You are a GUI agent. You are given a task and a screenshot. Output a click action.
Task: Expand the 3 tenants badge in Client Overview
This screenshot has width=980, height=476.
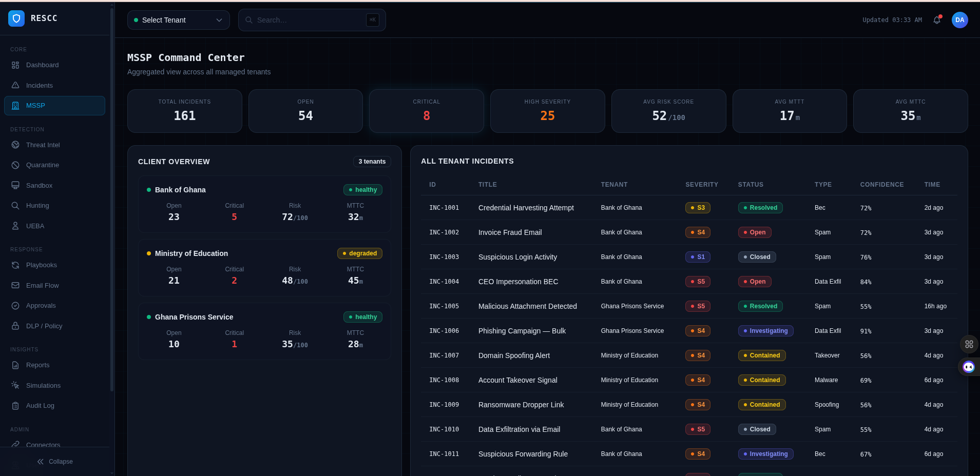pos(372,162)
